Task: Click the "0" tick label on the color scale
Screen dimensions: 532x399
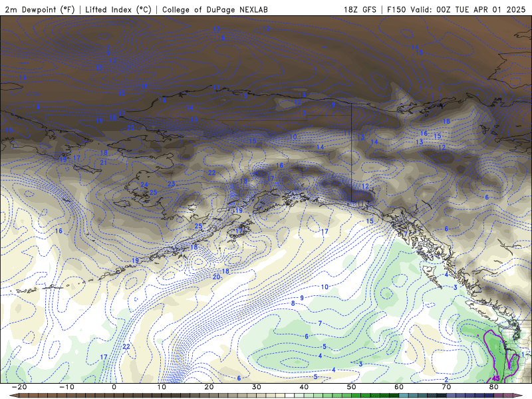Action: [114, 387]
